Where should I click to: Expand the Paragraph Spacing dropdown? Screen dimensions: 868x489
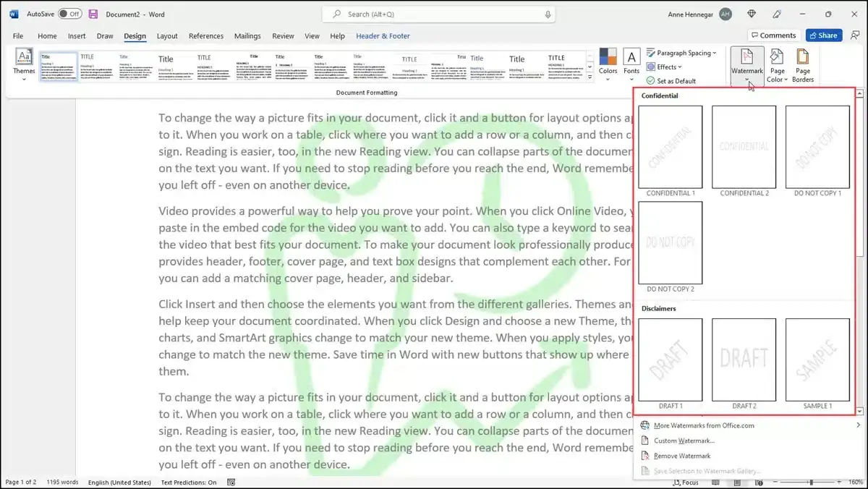click(681, 53)
